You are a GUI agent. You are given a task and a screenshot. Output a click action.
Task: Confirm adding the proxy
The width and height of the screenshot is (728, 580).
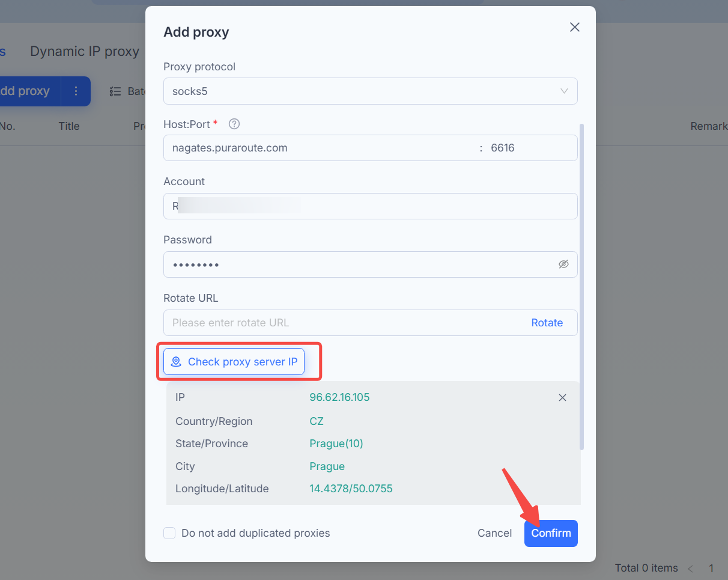551,533
